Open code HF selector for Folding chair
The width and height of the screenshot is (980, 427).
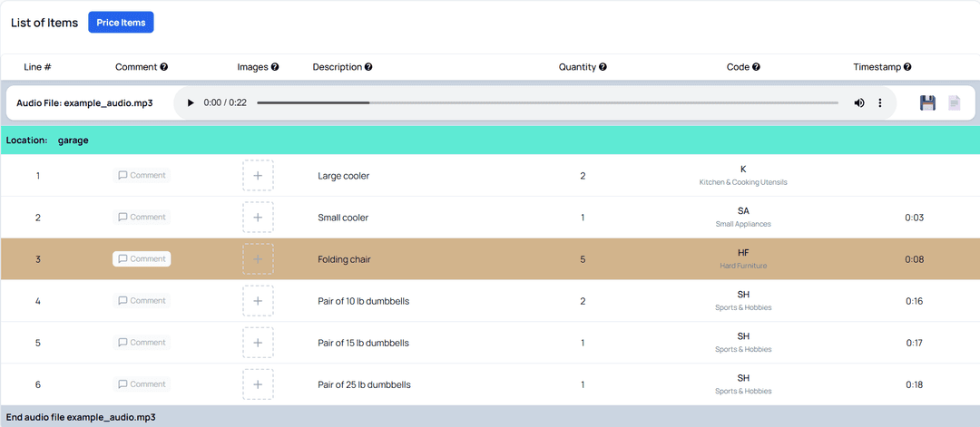[x=743, y=258]
